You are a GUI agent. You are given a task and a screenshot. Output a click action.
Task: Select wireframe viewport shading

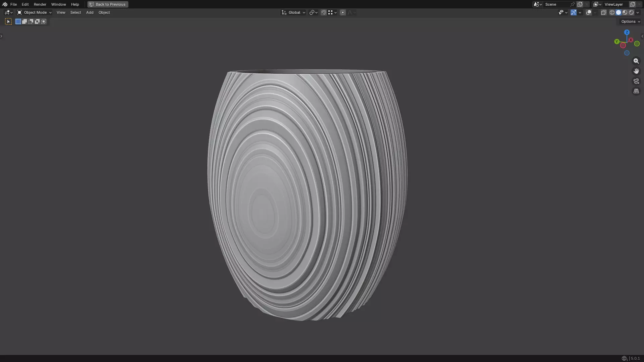click(612, 12)
